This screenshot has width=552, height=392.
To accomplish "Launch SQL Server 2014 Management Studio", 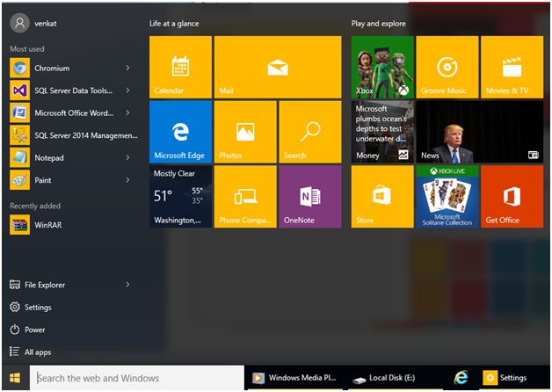I will (75, 135).
